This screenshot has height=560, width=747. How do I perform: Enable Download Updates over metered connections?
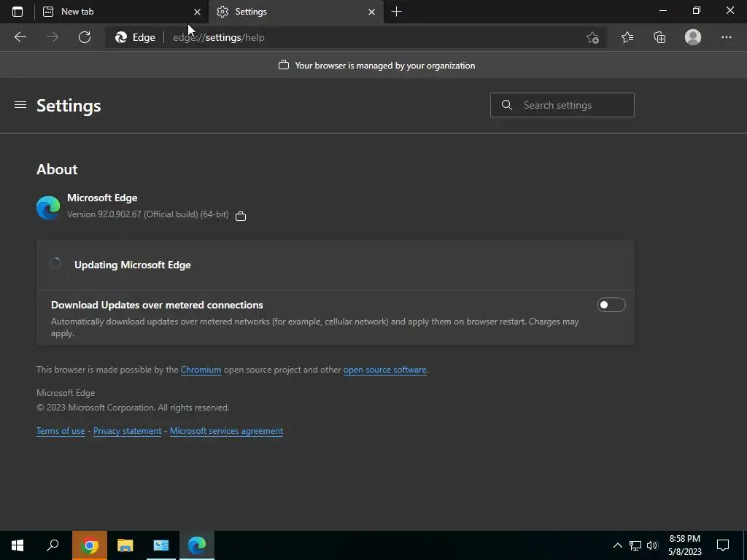[611, 305]
